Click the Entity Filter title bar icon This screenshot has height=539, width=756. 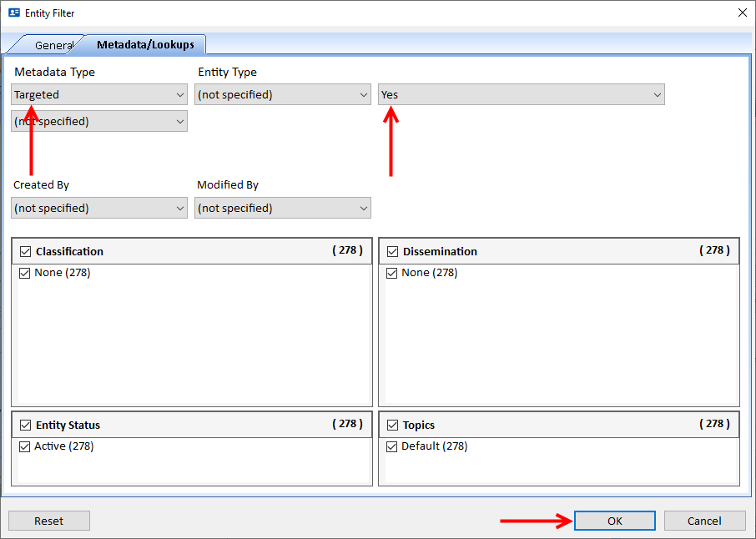[x=13, y=13]
